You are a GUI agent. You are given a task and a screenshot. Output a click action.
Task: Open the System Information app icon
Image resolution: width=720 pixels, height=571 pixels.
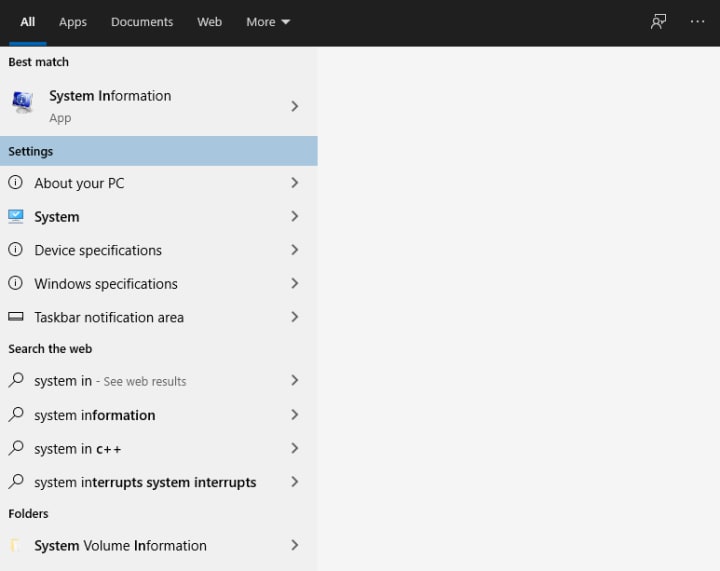[x=22, y=102]
